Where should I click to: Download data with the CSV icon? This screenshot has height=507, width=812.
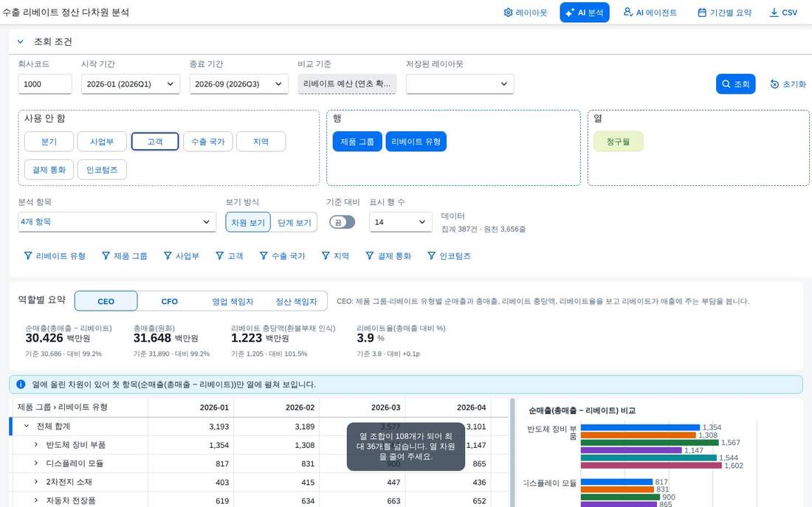pos(774,13)
